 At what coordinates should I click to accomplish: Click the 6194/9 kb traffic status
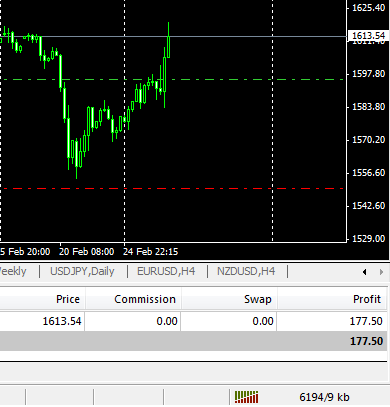point(324,397)
